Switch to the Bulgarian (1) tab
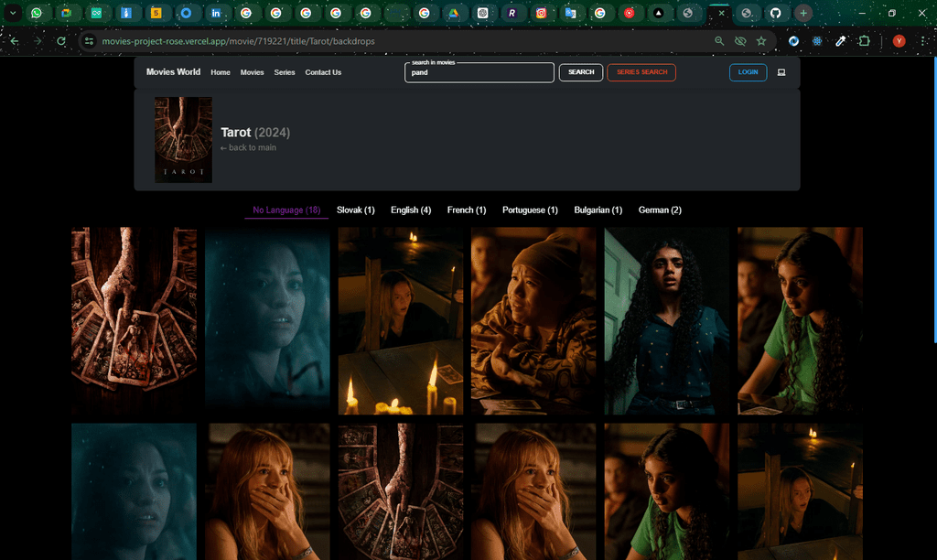 click(598, 210)
